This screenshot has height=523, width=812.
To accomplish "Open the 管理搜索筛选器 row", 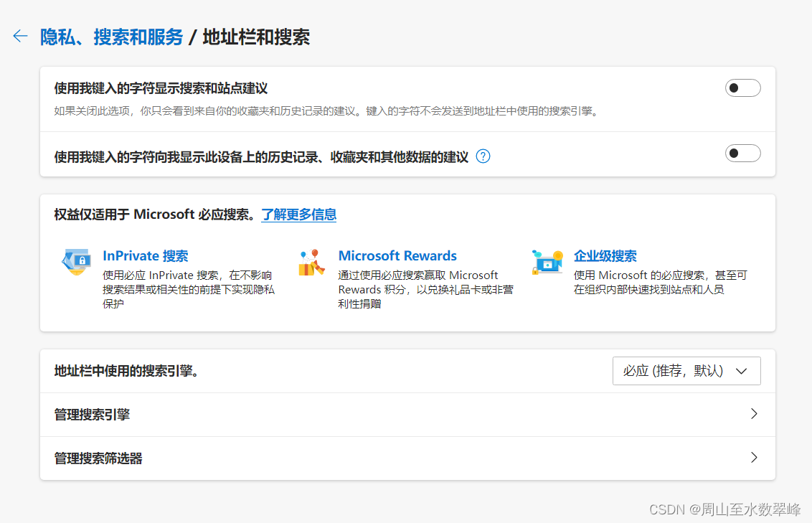I will (x=407, y=458).
